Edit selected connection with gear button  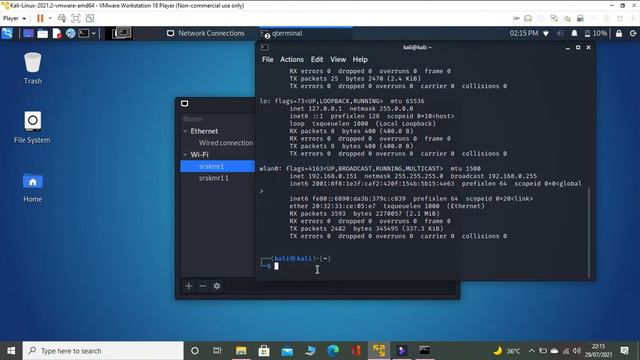point(217,286)
